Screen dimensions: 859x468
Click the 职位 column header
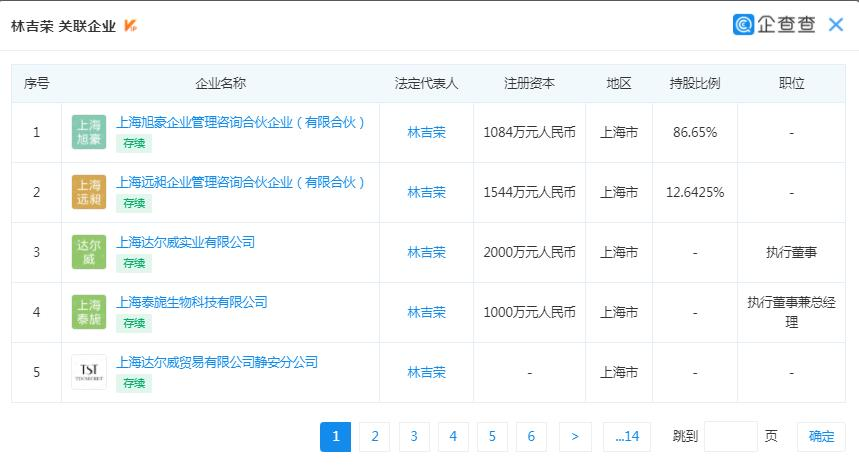(x=792, y=83)
